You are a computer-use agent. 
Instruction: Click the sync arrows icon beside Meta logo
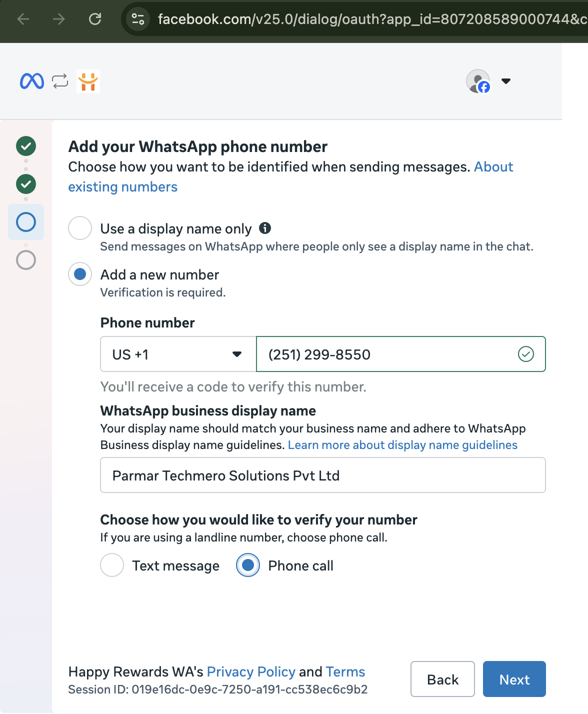(60, 81)
